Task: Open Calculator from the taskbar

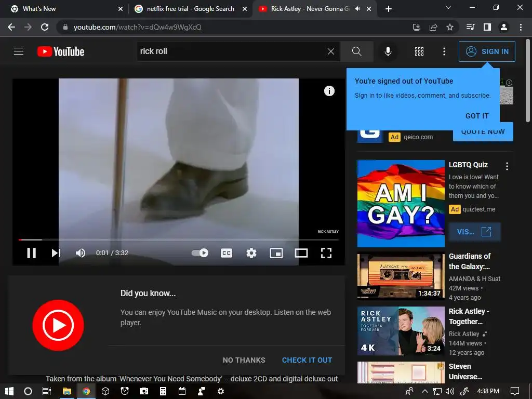Action: coord(163,391)
